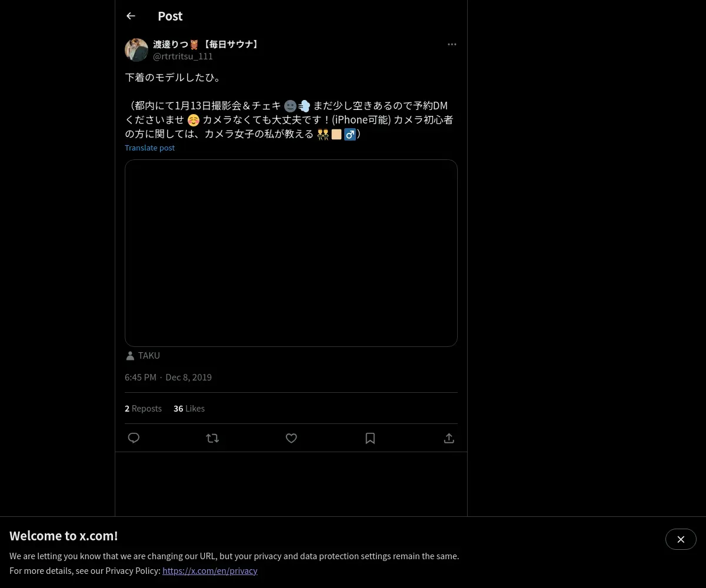The image size is (706, 588).
Task: Click Translate post link
Action: (x=149, y=148)
